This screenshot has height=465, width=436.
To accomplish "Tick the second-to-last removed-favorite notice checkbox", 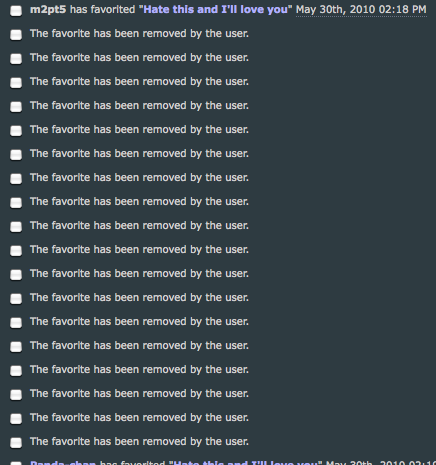I will (x=16, y=419).
